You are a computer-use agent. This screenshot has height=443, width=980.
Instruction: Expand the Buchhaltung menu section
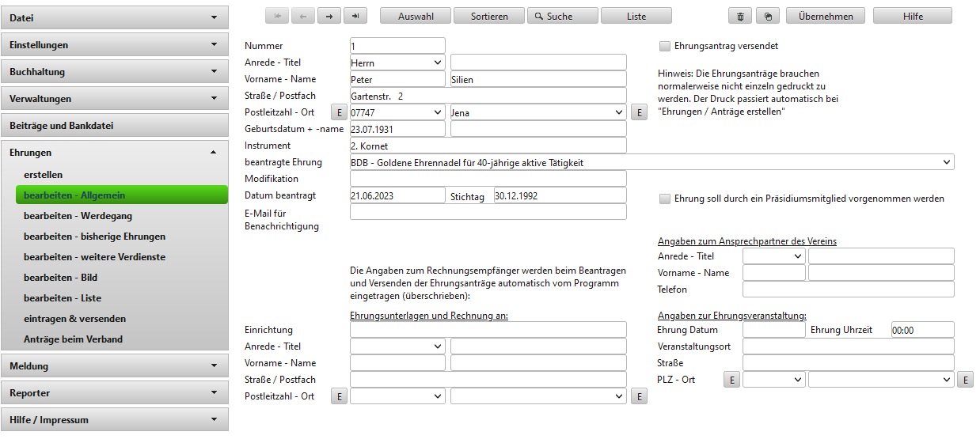[115, 71]
